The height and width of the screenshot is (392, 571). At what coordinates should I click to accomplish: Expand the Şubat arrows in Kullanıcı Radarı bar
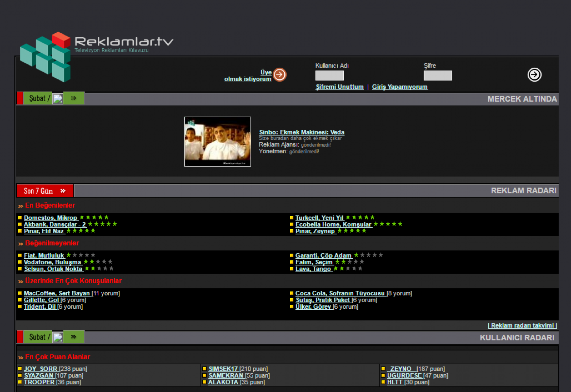point(74,337)
